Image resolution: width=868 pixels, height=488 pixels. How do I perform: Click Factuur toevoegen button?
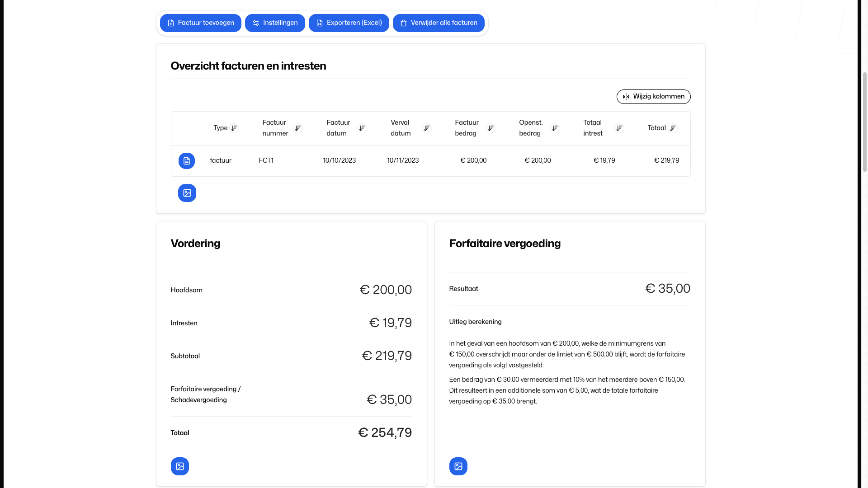(x=200, y=23)
